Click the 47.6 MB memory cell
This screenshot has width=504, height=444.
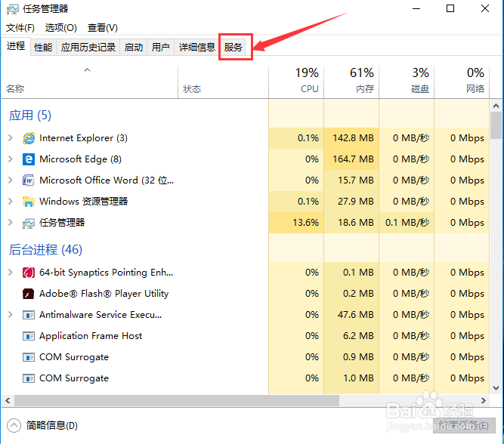[351, 315]
